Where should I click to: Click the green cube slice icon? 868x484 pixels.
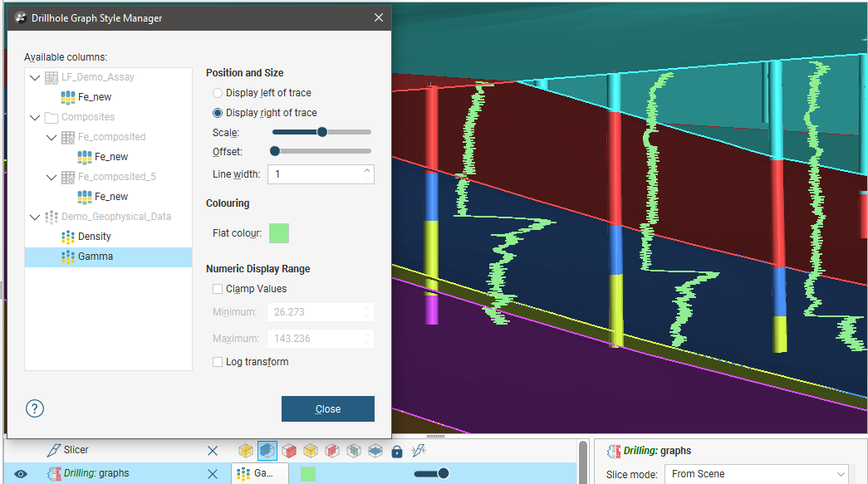354,451
